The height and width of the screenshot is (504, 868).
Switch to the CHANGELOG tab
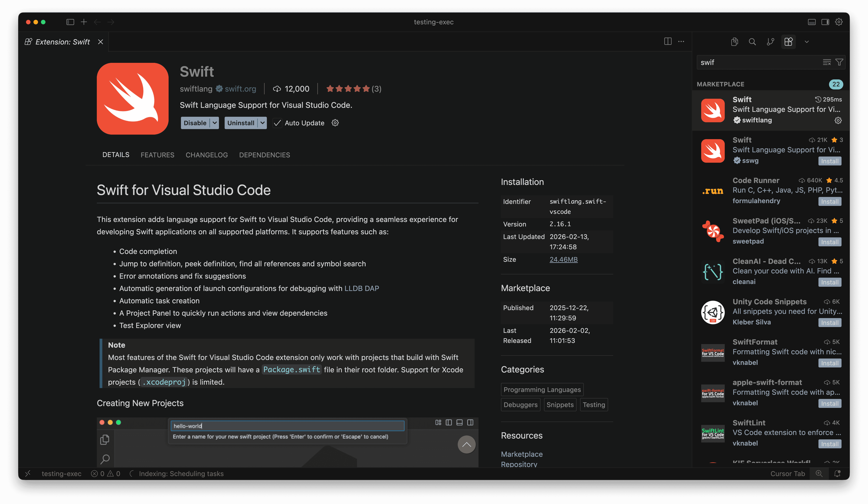206,155
